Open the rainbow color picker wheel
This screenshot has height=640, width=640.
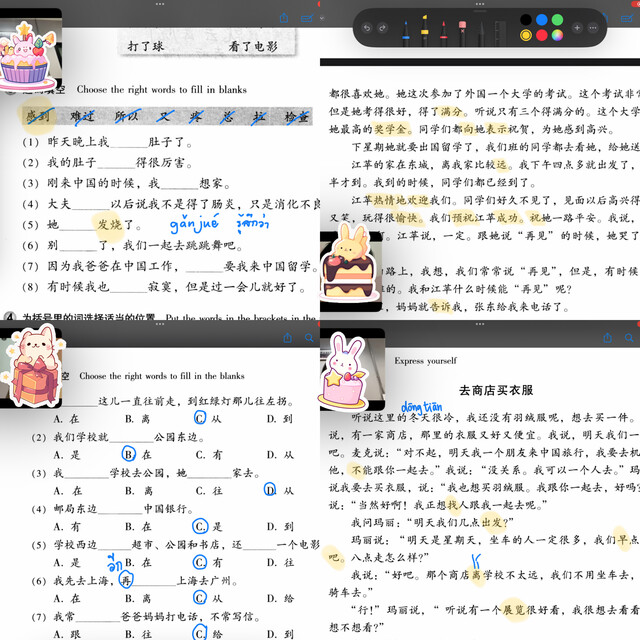coord(557,36)
